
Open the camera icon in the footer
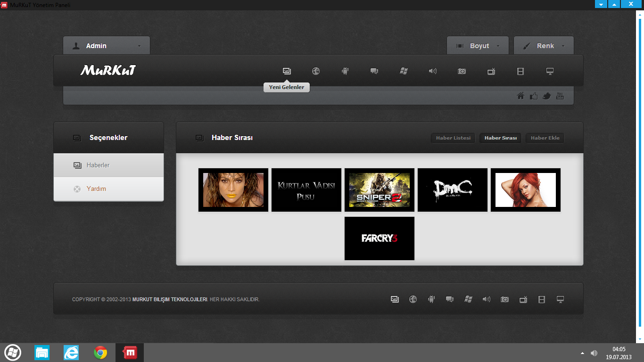(505, 299)
